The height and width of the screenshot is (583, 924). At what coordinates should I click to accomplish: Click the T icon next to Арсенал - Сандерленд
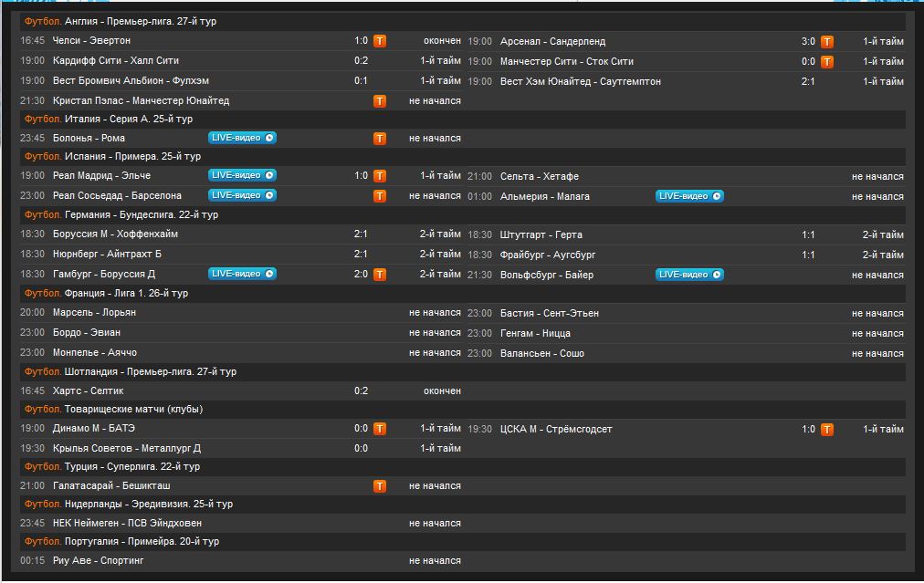click(x=827, y=42)
